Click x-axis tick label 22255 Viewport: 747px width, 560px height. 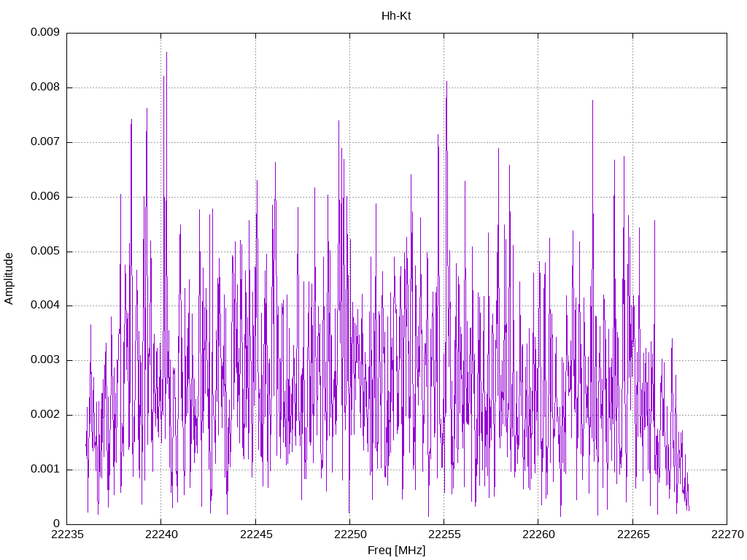click(x=444, y=534)
